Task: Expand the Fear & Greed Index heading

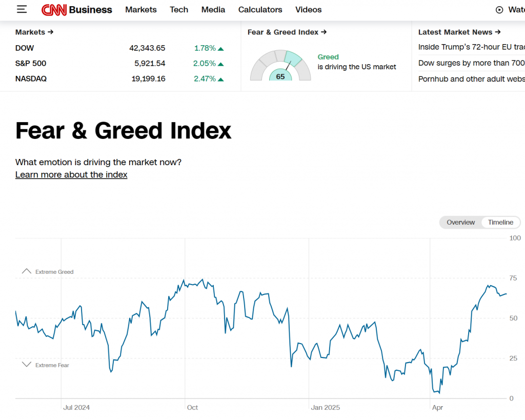Action: pos(287,32)
